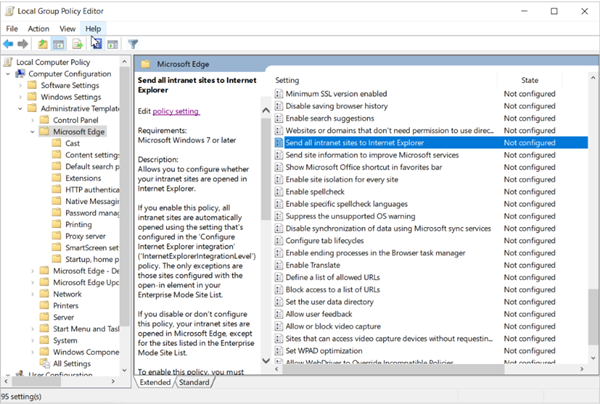Screen dimensions: 600x404
Task: Collapse the Microsoft Edge node
Action: [33, 132]
